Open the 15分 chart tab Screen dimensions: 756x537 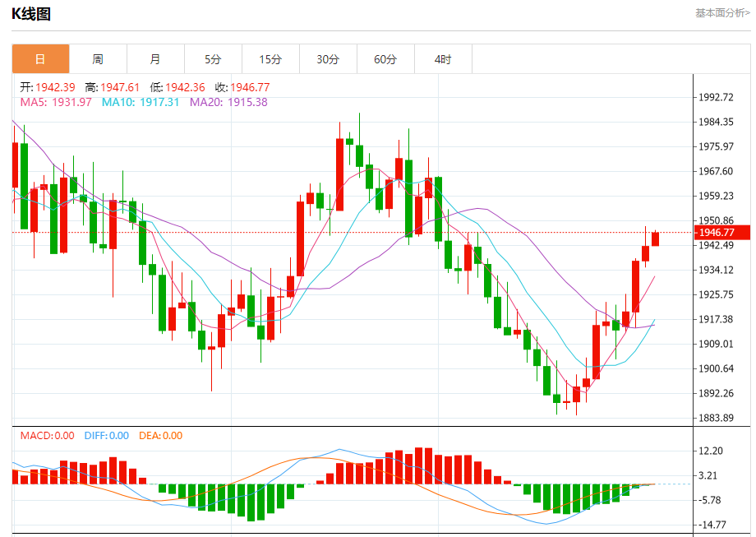click(x=270, y=59)
